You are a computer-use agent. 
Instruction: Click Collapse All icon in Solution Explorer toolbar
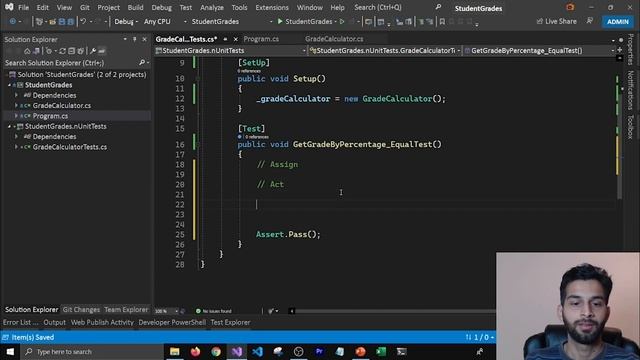[x=71, y=51]
